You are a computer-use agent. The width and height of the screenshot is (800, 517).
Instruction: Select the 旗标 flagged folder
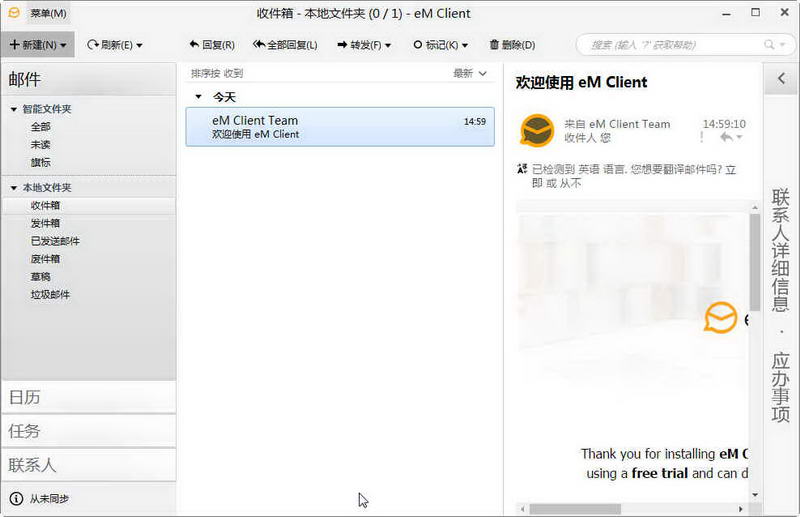point(41,162)
